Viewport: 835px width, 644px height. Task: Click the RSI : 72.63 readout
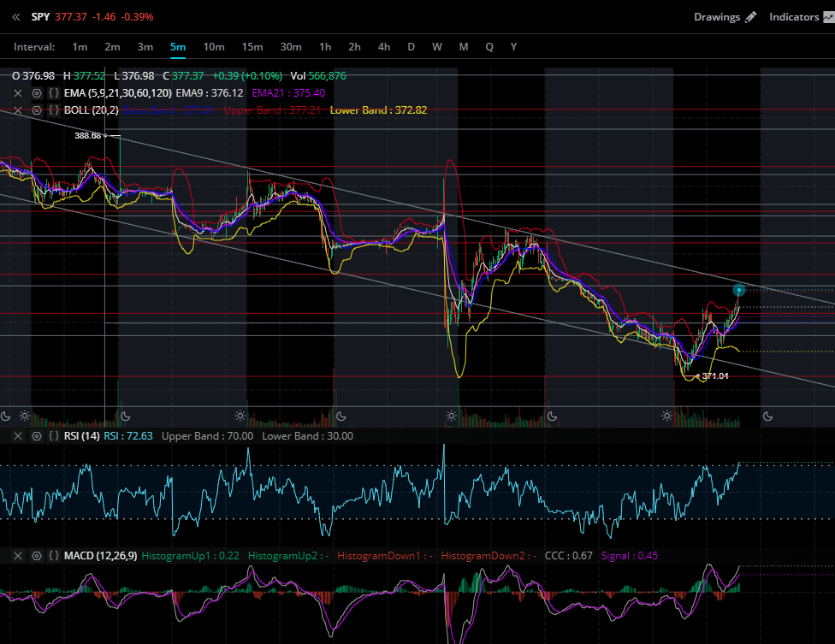point(127,436)
